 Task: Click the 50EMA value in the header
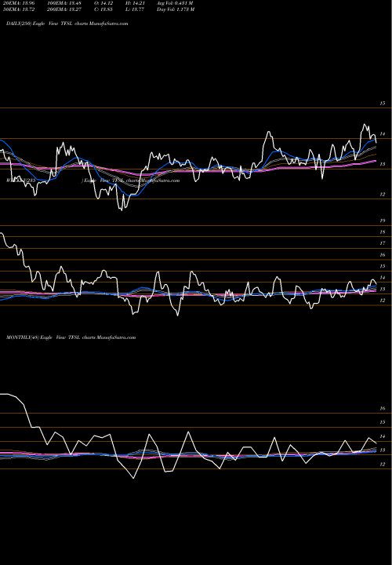[19, 9]
